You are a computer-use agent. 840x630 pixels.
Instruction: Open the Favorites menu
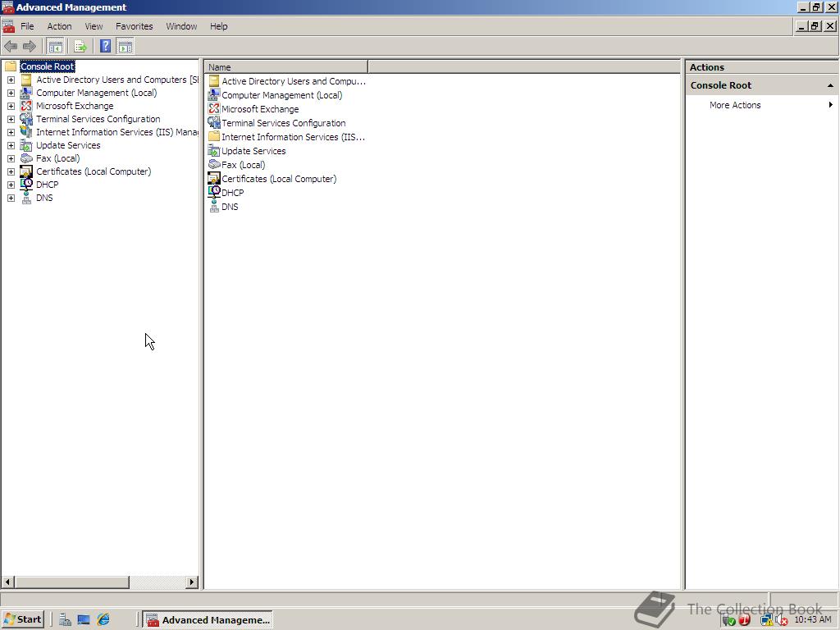(x=134, y=26)
